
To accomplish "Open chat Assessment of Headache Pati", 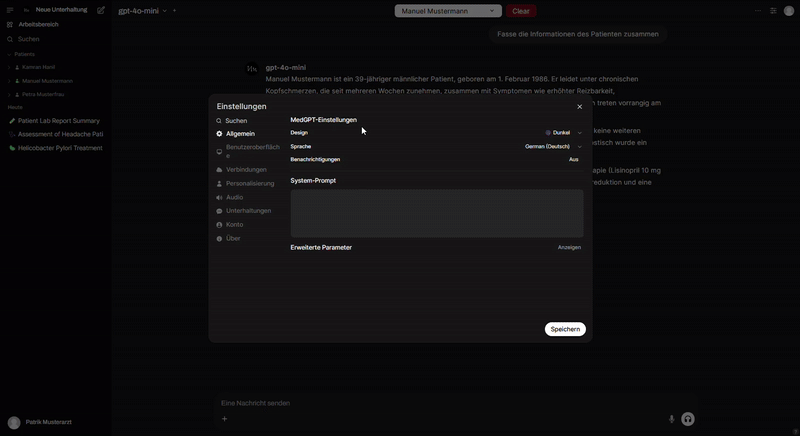I will pos(56,134).
